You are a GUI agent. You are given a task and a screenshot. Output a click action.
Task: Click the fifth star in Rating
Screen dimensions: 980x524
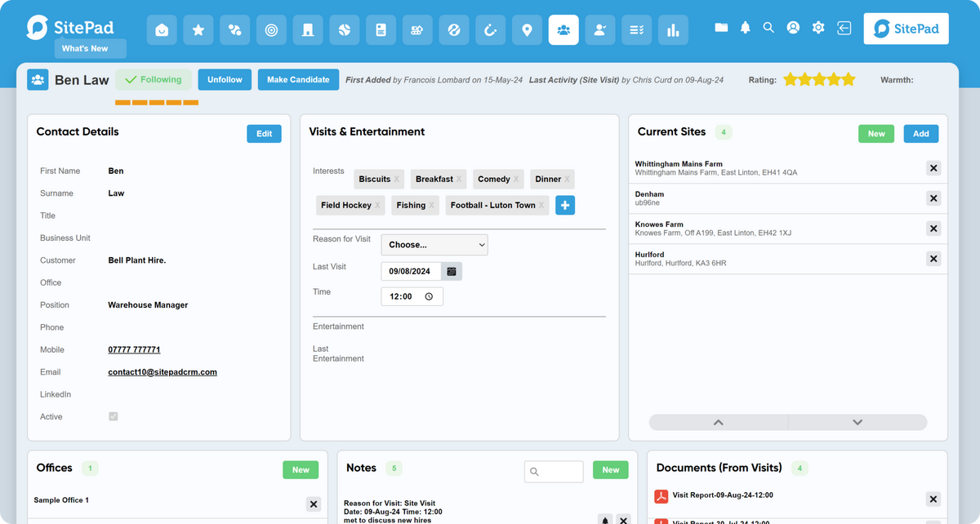click(849, 80)
